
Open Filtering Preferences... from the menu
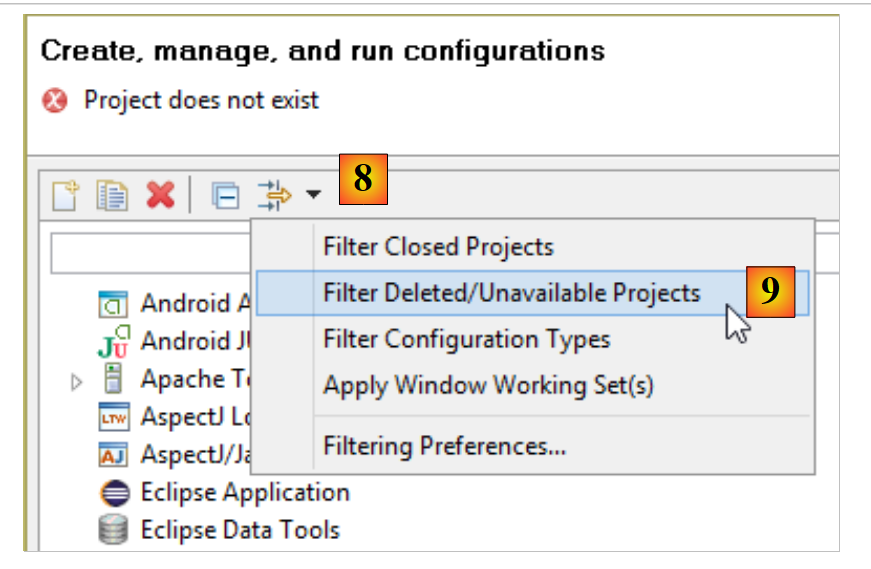[444, 446]
